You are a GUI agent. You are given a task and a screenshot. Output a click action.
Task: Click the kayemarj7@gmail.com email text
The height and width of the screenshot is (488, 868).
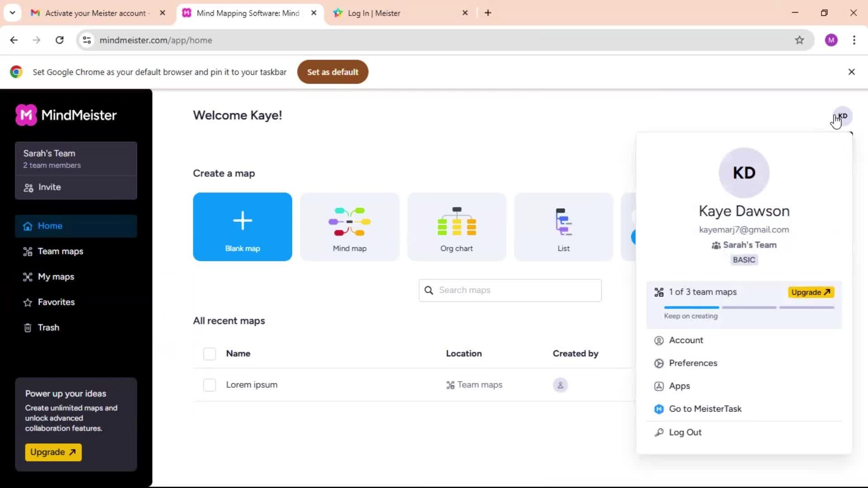pos(744,230)
